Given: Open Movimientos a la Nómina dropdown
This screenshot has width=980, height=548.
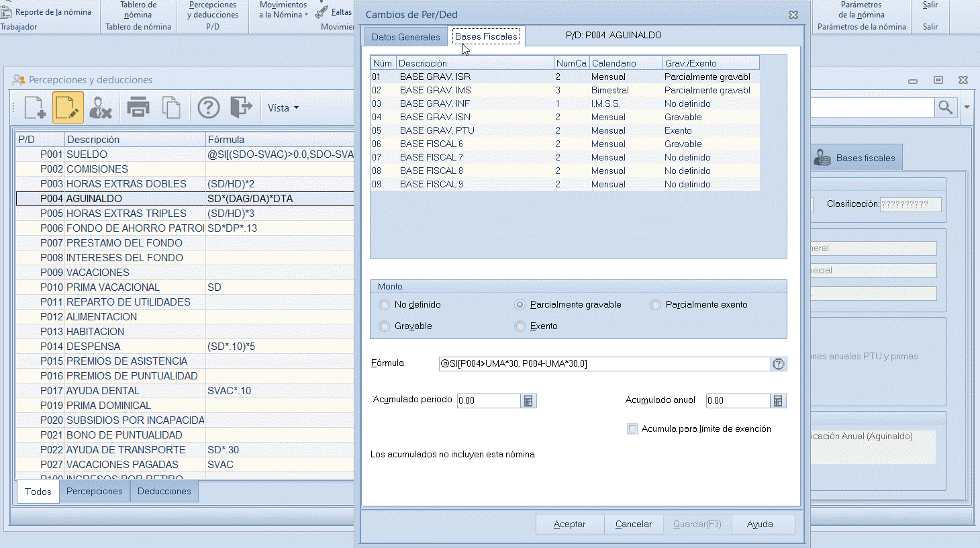Looking at the screenshot, I should click(x=283, y=10).
